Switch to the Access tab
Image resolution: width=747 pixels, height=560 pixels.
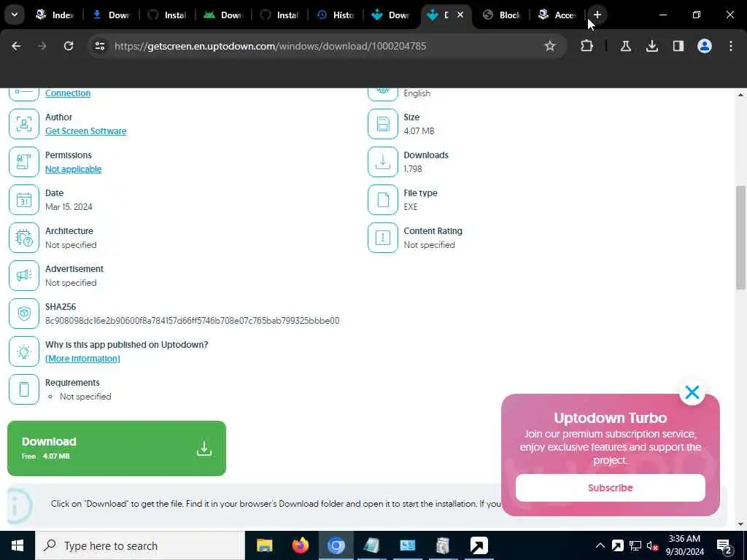(x=557, y=15)
